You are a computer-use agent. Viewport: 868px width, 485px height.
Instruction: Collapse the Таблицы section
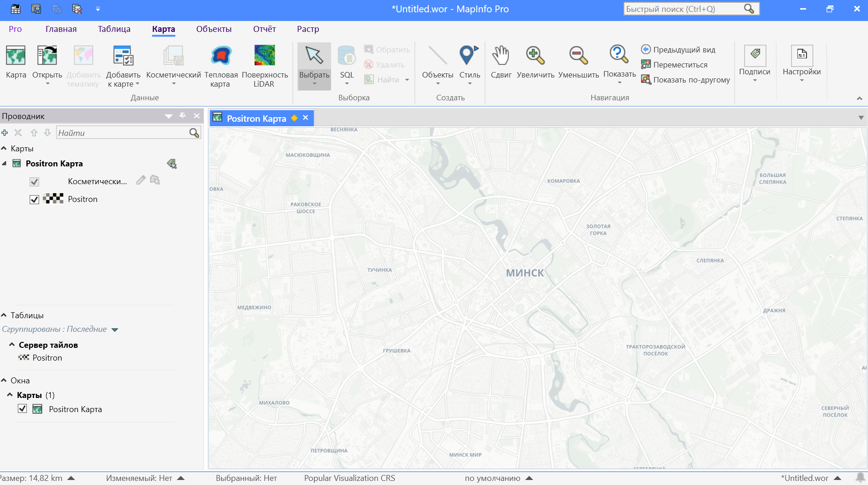pyautogui.click(x=4, y=315)
